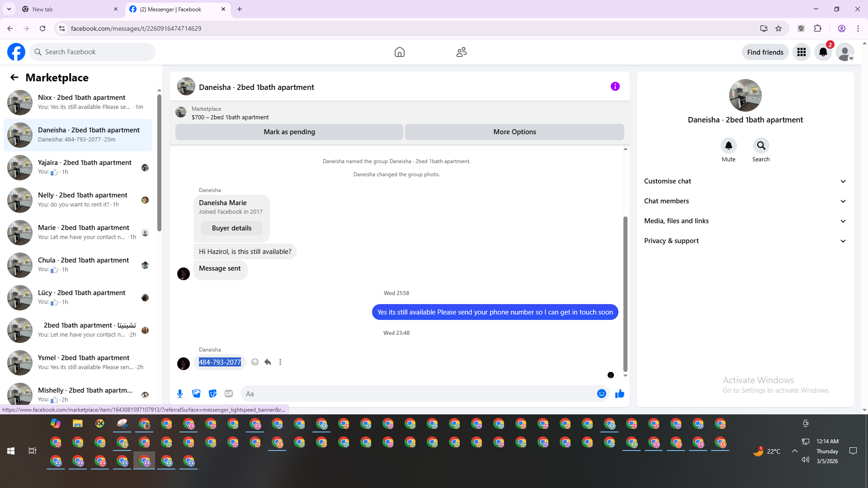This screenshot has width=868, height=488.
Task: Mute the conversation with bell icon
Action: pyautogui.click(x=729, y=145)
